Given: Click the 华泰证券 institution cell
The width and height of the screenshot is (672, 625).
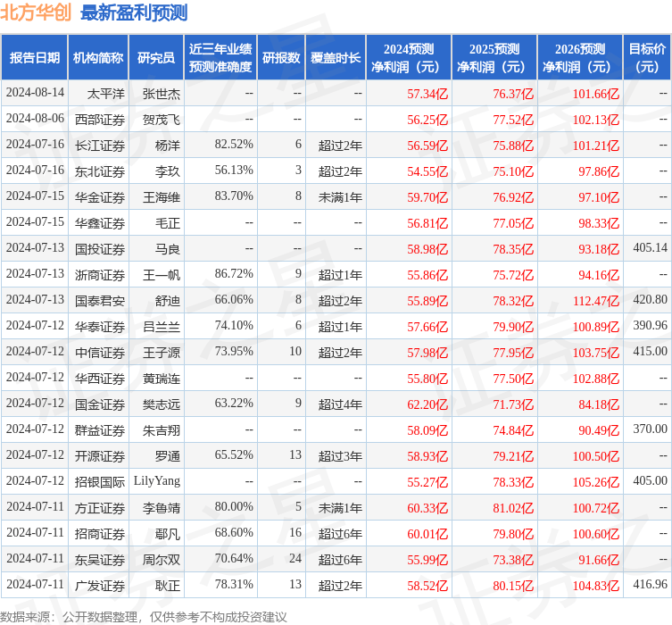Looking at the screenshot, I should tap(100, 327).
